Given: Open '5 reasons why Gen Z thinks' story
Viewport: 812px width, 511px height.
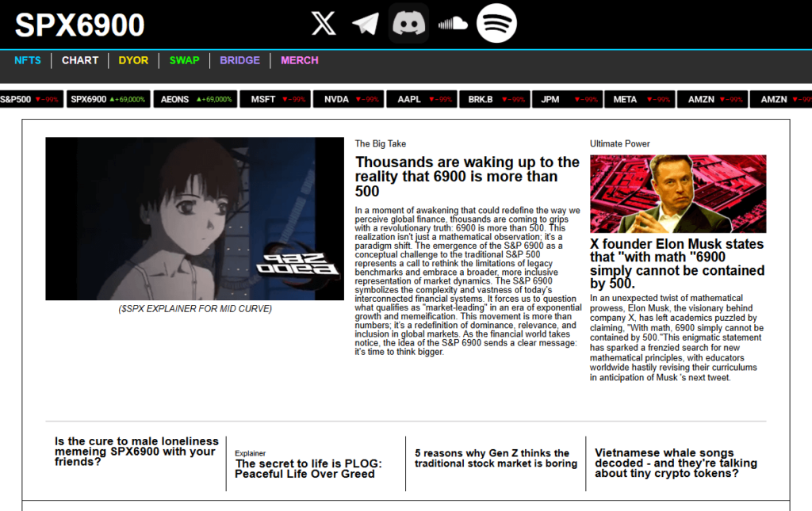Looking at the screenshot, I should pos(496,458).
